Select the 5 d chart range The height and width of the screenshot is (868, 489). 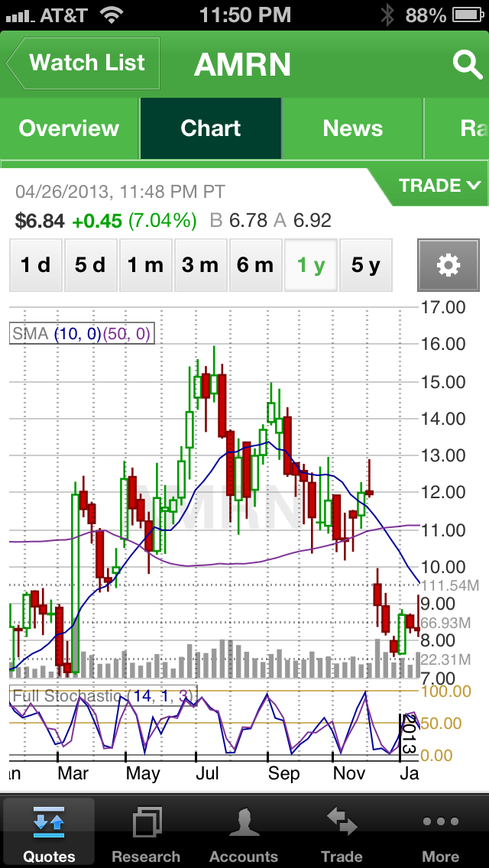[x=90, y=265]
